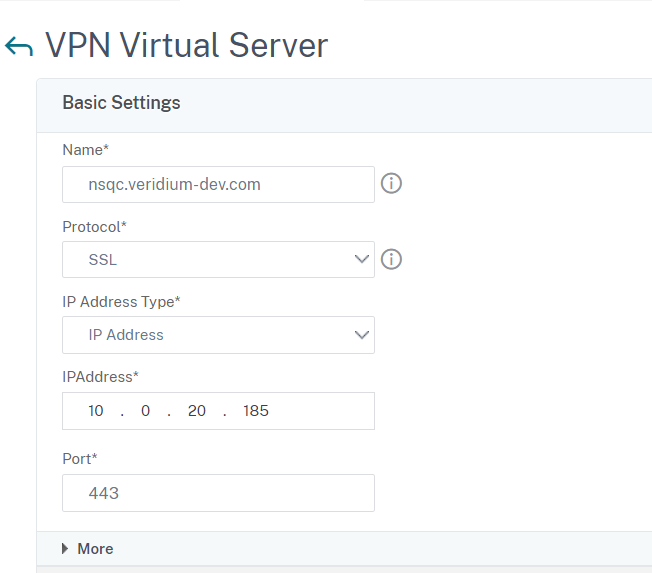Click the Name* field label
Screen dimensions: 652x573
click(x=85, y=150)
